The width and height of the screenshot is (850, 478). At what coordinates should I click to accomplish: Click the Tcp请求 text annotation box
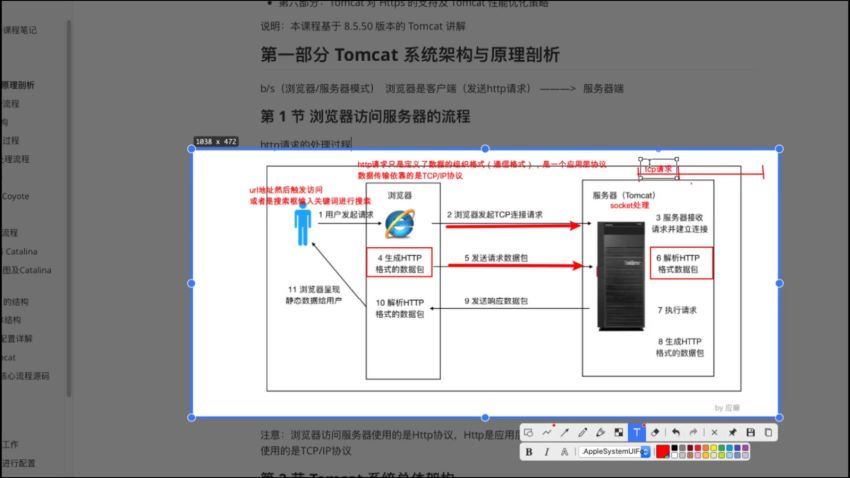658,169
